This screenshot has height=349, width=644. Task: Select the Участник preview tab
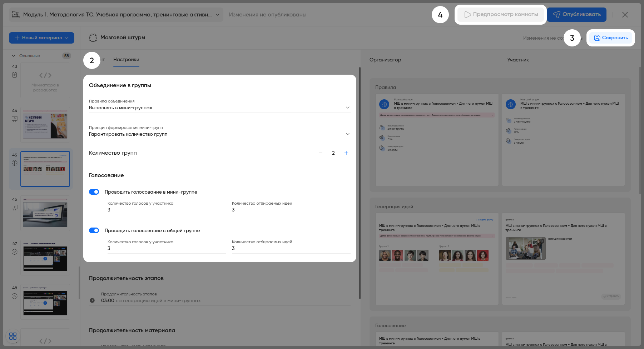click(x=518, y=60)
